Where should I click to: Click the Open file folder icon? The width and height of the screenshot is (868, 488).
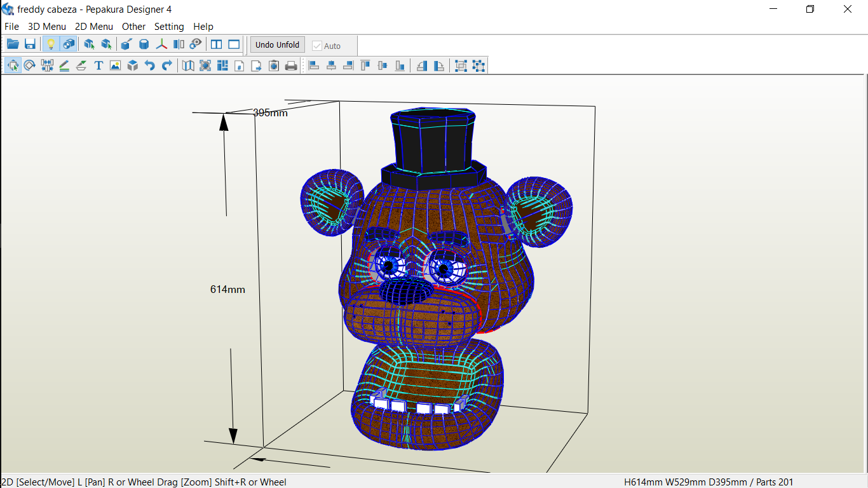pos(13,44)
